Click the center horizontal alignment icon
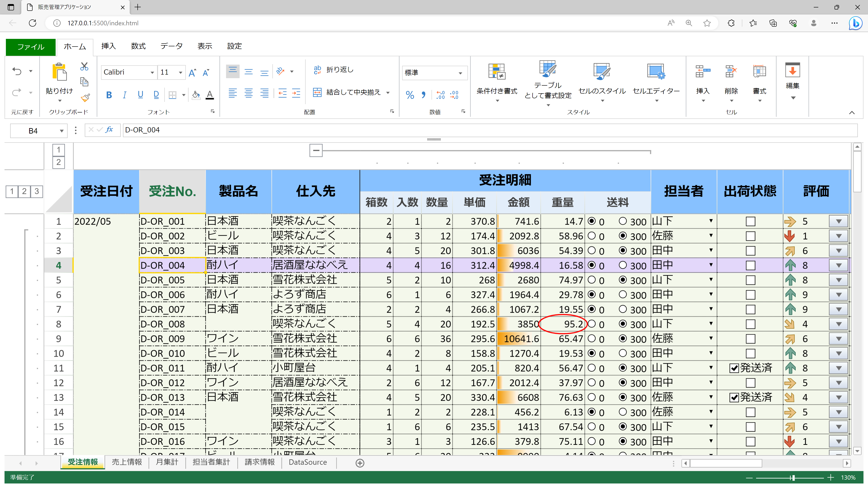The height and width of the screenshot is (488, 868). (249, 93)
